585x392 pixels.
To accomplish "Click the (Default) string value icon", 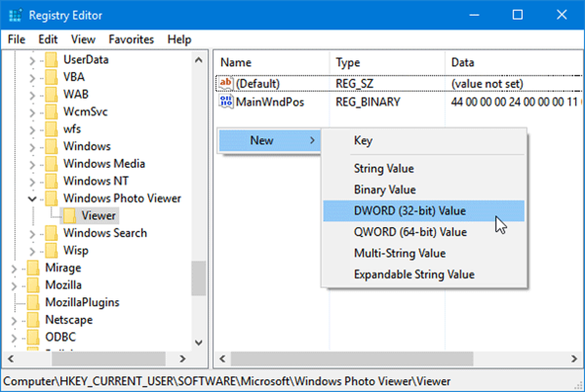I will (226, 84).
